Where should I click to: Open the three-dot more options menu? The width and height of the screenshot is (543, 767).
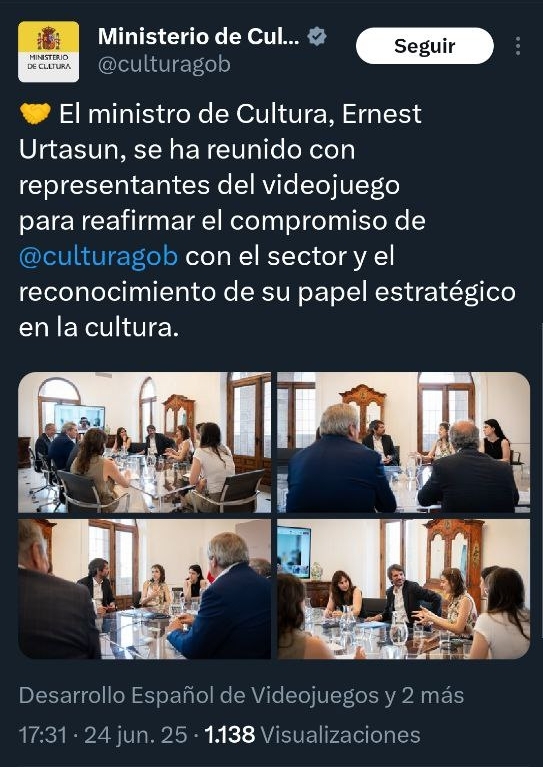(518, 46)
